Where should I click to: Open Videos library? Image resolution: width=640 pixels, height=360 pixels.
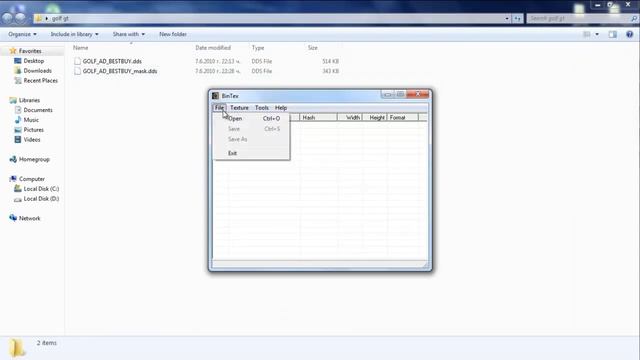coord(32,139)
